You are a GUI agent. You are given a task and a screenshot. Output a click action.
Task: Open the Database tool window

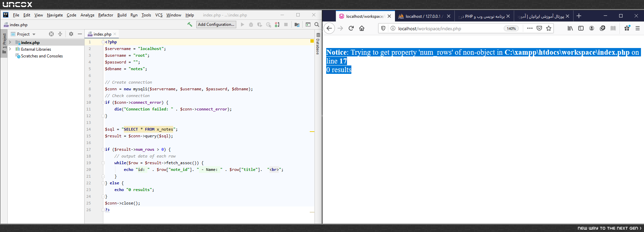[x=318, y=44]
